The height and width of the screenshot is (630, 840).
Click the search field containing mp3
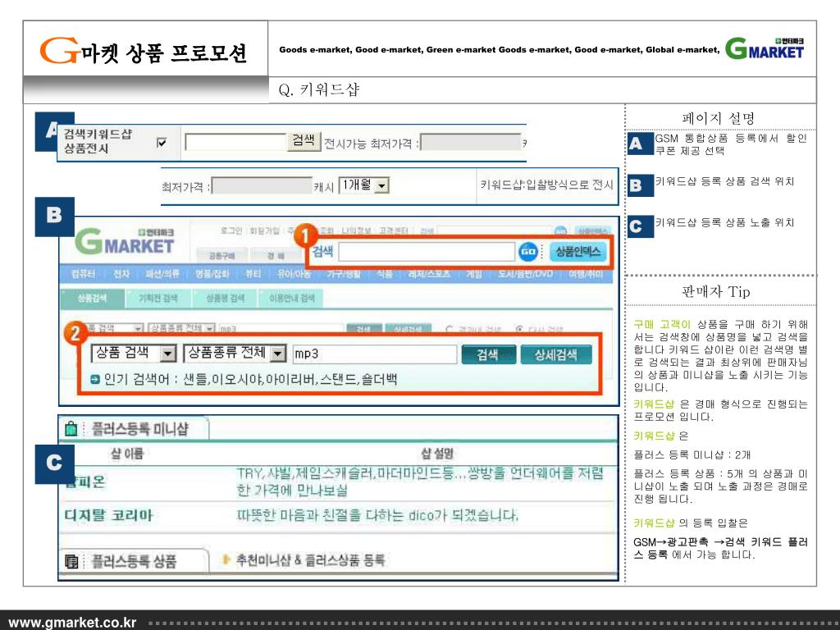pos(374,354)
